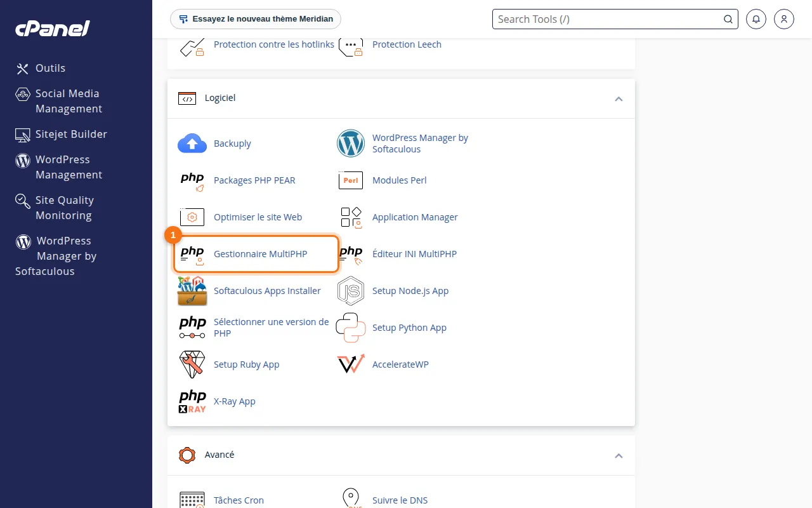Click the Protection Leech icon
The image size is (812, 508).
(351, 46)
